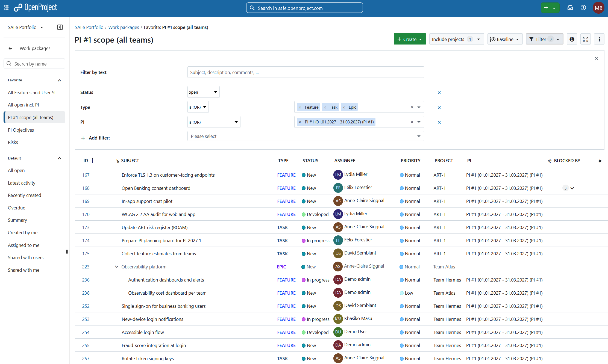608x364 pixels.
Task: Open table column settings gear
Action: point(600,161)
